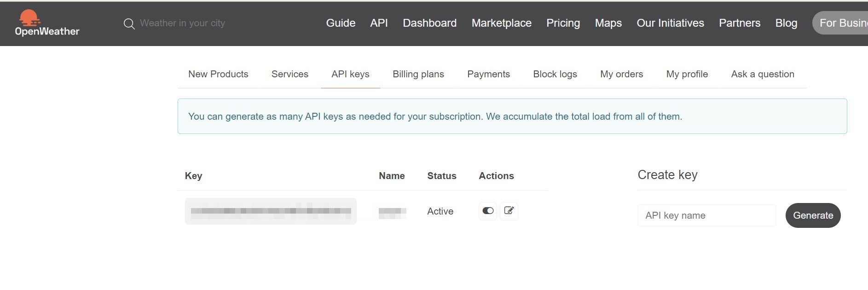Switch to the Billing plans tab
Viewport: 868px width, 290px height.
tap(418, 74)
